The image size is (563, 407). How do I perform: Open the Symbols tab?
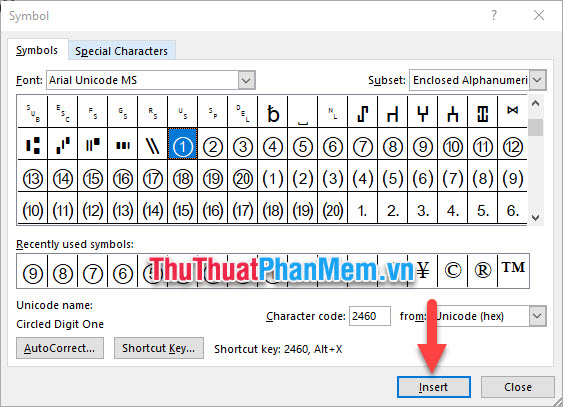[x=37, y=50]
